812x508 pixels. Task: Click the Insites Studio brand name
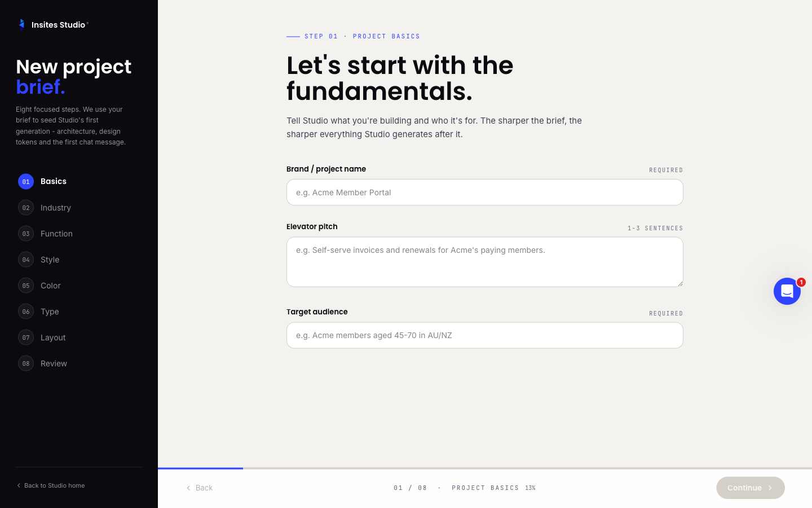point(59,25)
